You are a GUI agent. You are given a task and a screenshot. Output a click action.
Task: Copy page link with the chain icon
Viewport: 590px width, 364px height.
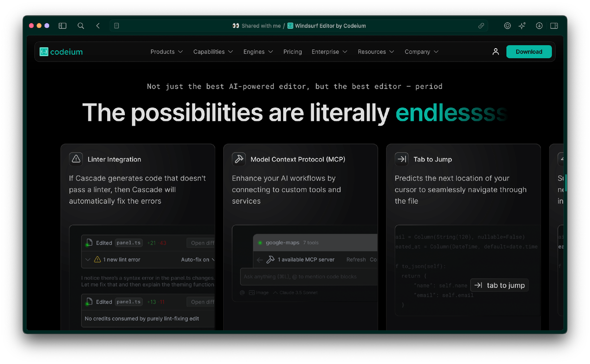point(481,26)
